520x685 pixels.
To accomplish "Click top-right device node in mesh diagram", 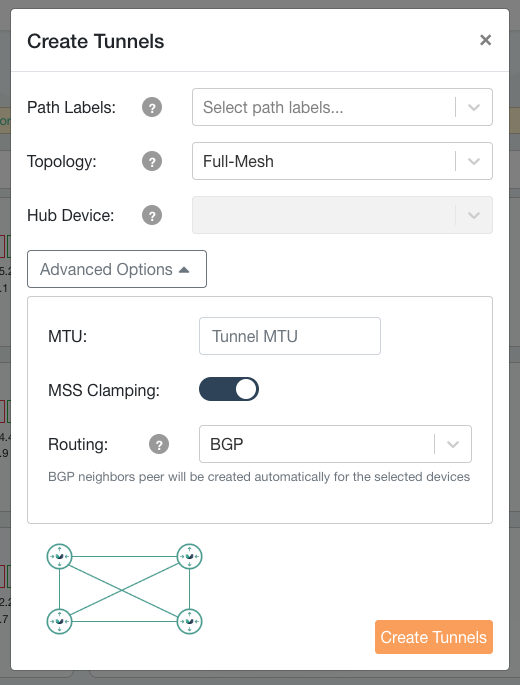I will click(189, 556).
